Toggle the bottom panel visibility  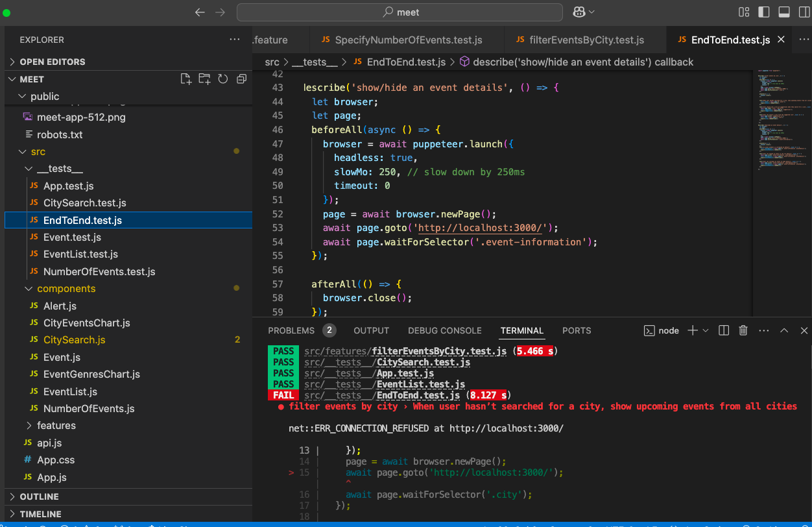[783, 12]
